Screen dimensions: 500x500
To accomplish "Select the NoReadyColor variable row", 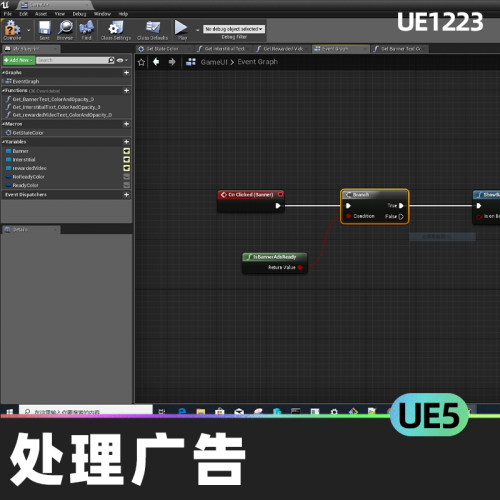I will (67, 177).
